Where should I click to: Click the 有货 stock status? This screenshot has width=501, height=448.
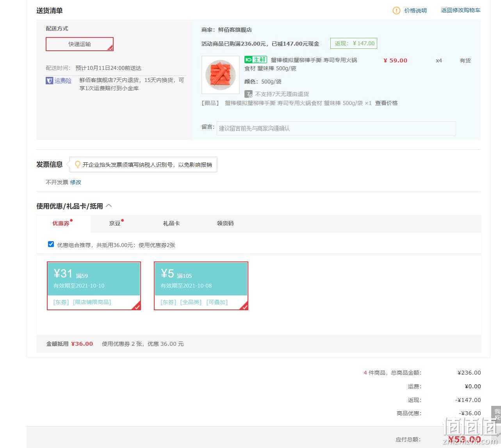coord(465,60)
